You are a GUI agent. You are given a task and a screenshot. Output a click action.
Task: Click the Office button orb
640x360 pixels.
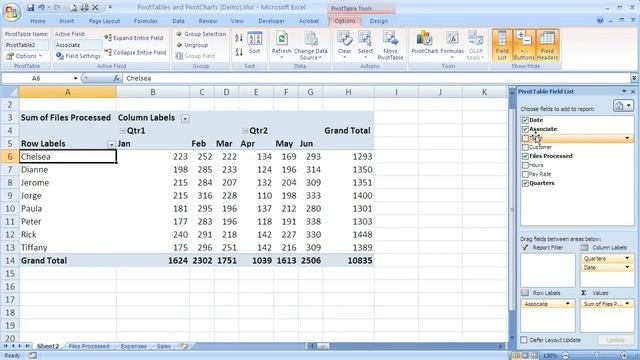(x=11, y=11)
